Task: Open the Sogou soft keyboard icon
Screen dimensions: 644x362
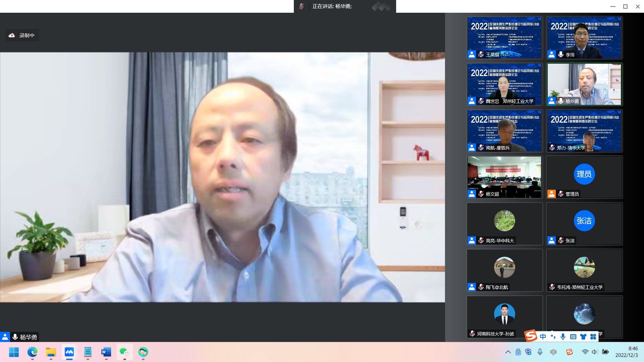Action: (573, 337)
